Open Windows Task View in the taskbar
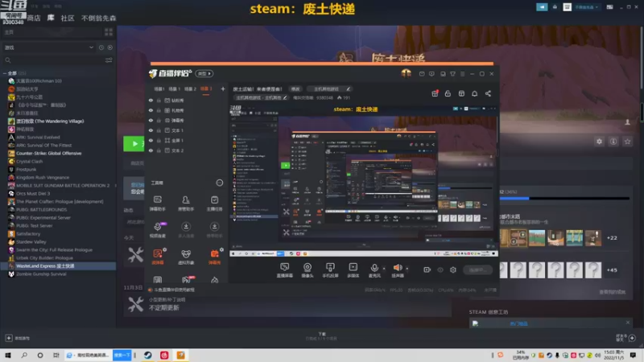 point(56,355)
